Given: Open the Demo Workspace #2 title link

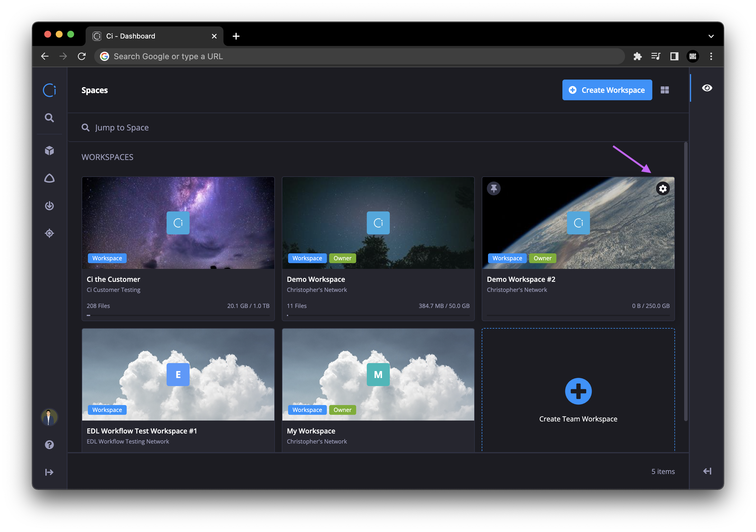Looking at the screenshot, I should [x=521, y=279].
